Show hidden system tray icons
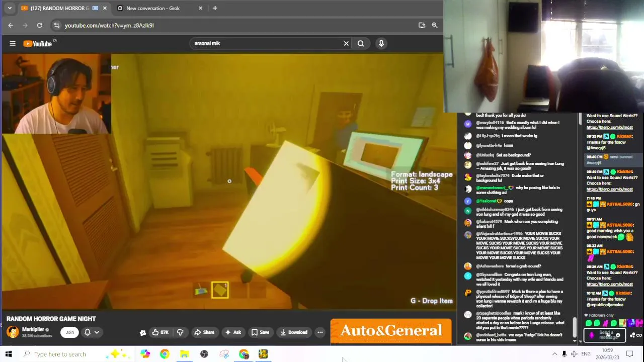This screenshot has width=644, height=362. click(x=554, y=354)
